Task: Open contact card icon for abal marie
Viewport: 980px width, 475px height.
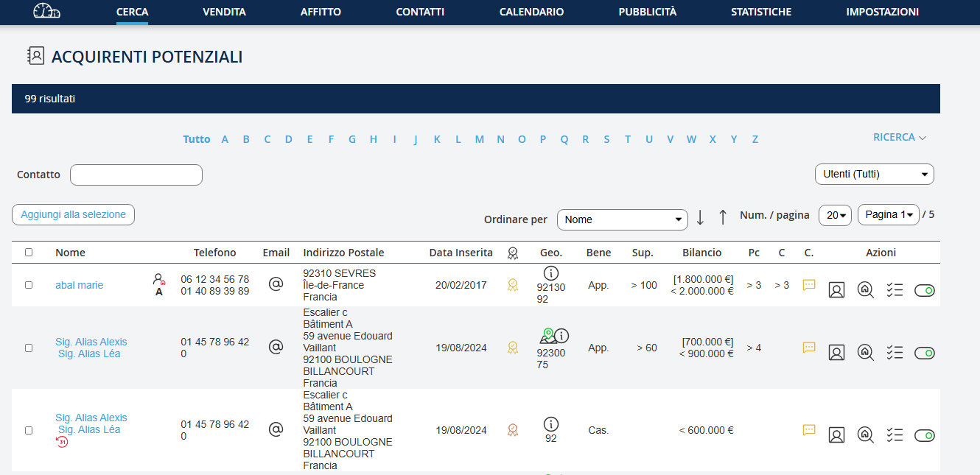Action: pos(836,290)
